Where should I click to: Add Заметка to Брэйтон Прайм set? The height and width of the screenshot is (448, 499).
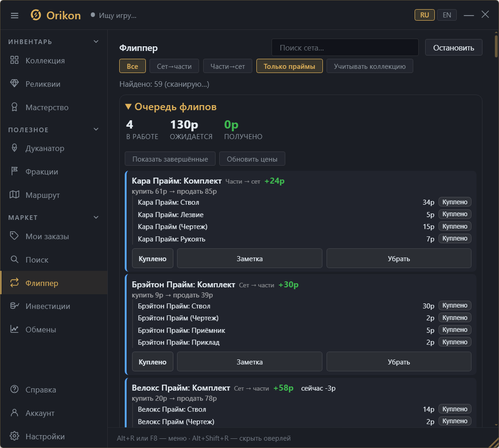point(249,362)
